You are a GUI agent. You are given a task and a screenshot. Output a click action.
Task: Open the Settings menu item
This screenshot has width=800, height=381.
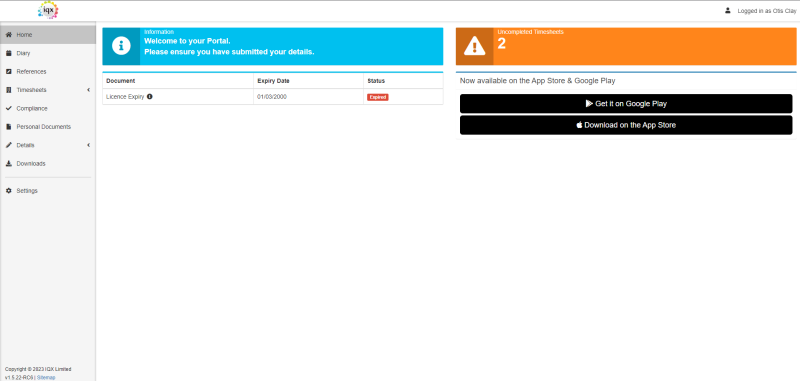point(48,191)
